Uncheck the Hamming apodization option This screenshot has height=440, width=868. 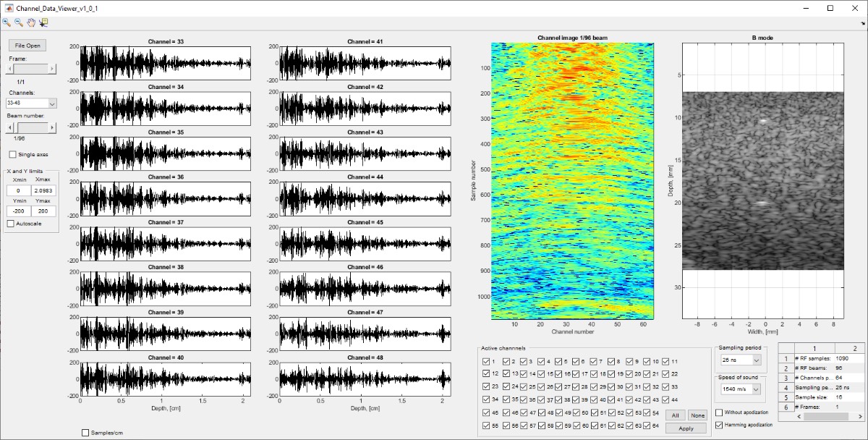(719, 425)
